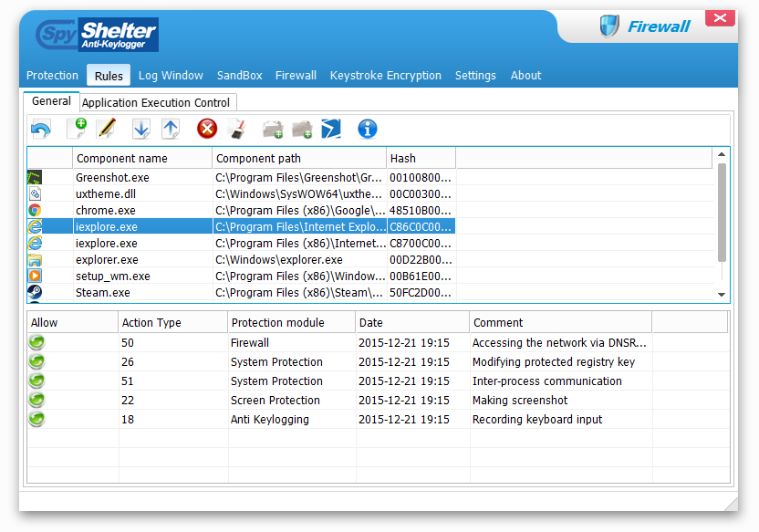Click the component list scrollbar thumb
The width and height of the screenshot is (759, 532).
722,213
